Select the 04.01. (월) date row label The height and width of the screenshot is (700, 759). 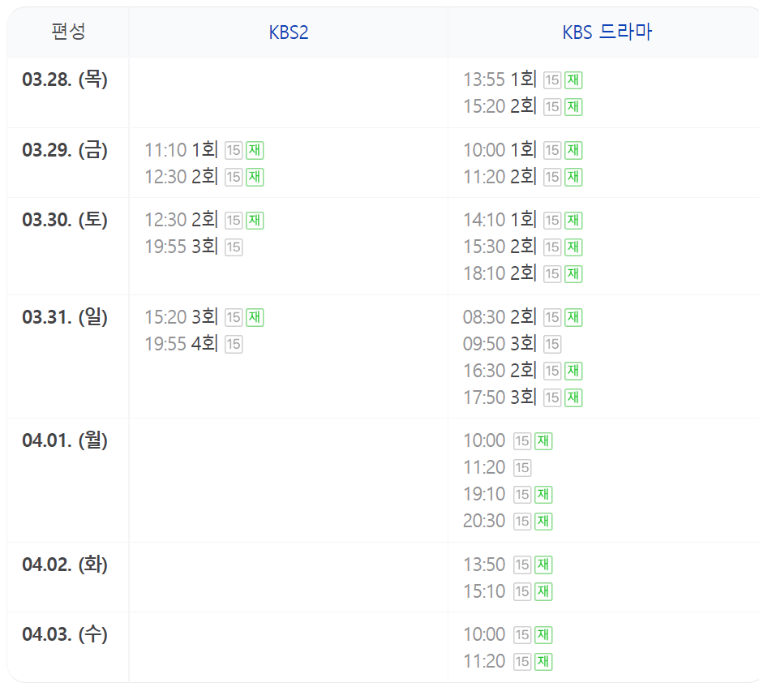coord(65,440)
